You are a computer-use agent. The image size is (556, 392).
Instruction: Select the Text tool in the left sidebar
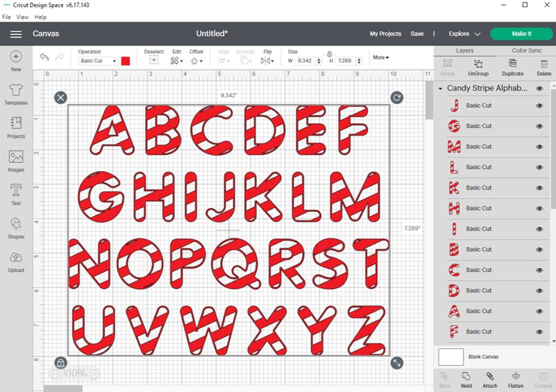(x=16, y=193)
